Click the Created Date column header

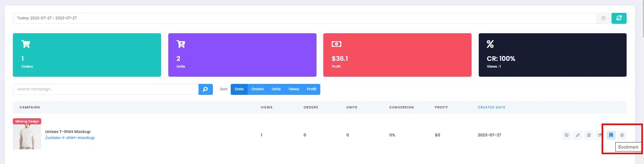click(x=491, y=107)
